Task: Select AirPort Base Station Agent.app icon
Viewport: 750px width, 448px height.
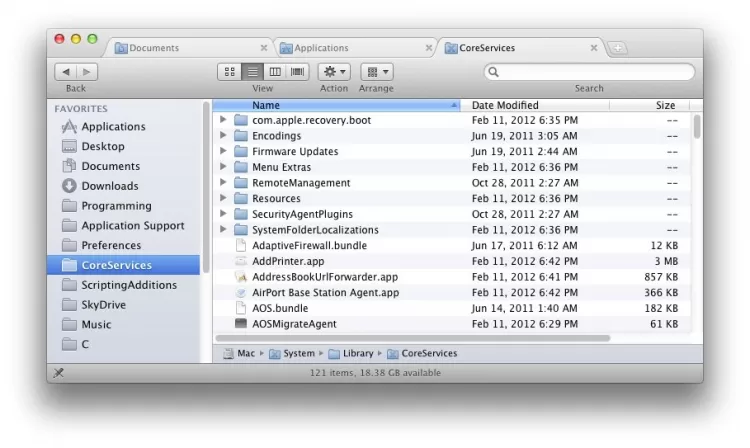Action: click(x=241, y=293)
